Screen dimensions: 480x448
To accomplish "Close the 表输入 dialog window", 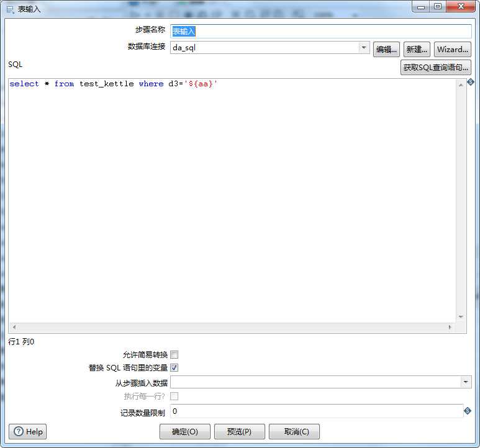I will point(461,6).
